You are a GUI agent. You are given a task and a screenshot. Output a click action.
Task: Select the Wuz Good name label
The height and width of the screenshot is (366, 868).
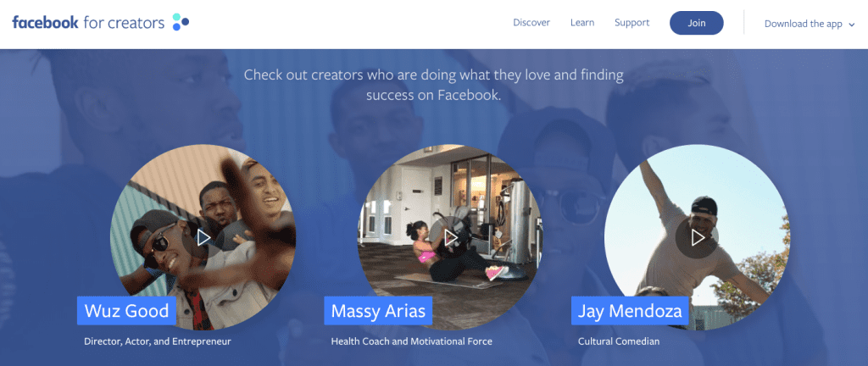[x=127, y=311]
